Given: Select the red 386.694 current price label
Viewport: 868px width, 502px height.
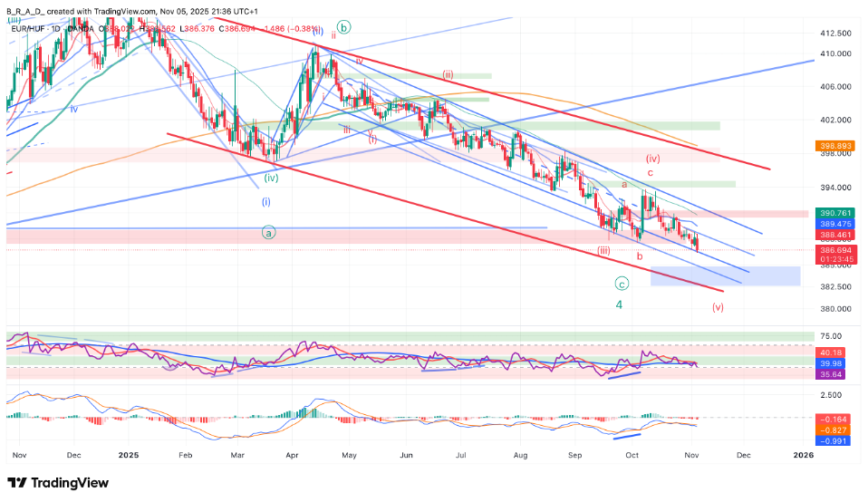Looking at the screenshot, I should [836, 247].
